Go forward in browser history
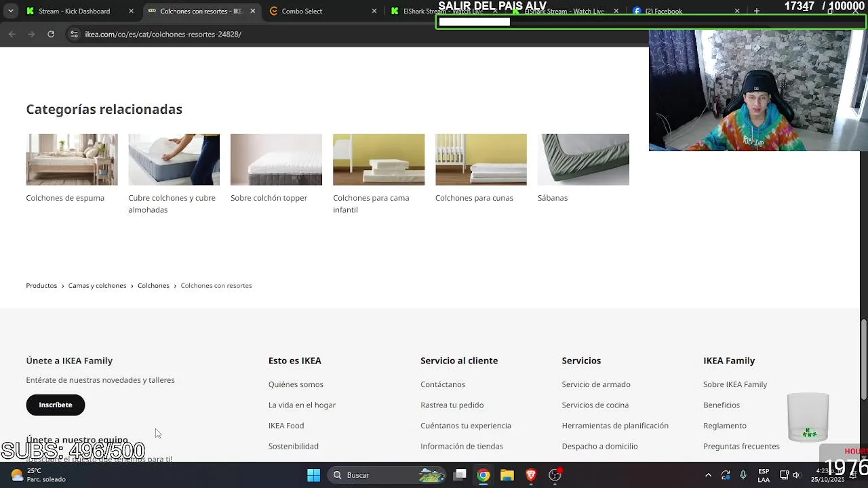Screen dimensions: 868x488 coord(31,34)
